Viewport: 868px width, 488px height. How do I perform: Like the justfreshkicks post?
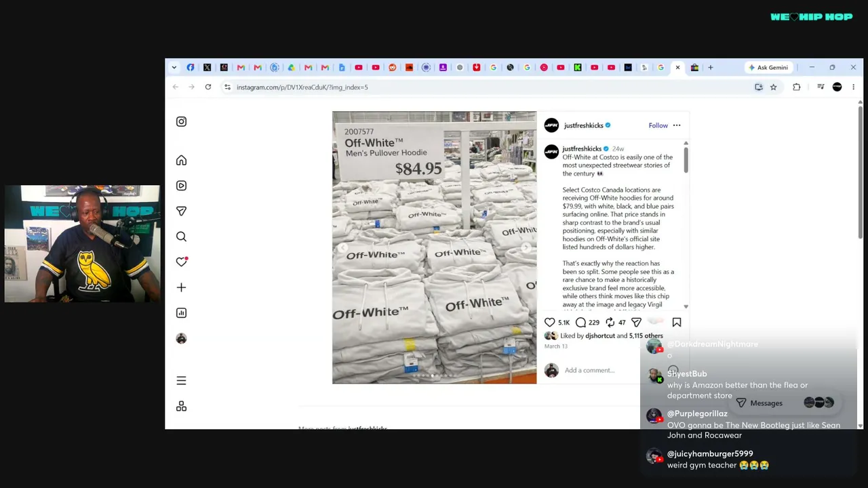click(550, 323)
